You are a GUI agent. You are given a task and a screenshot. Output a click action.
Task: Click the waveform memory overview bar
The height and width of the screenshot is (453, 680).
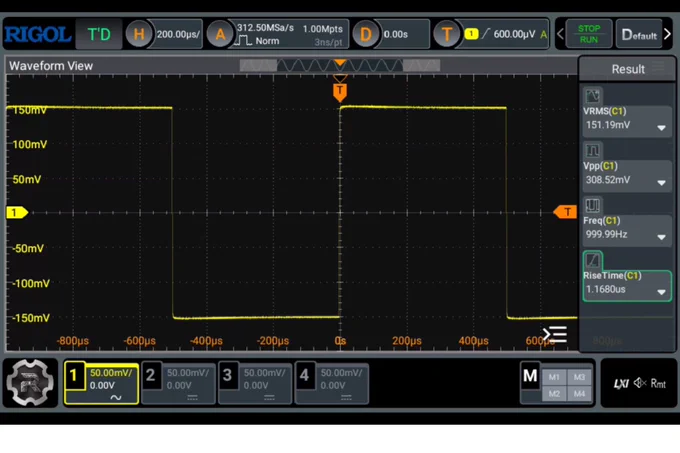coord(340,65)
